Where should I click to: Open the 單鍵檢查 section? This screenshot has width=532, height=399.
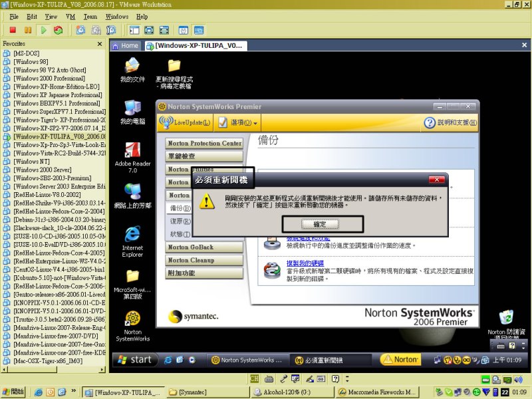click(205, 156)
